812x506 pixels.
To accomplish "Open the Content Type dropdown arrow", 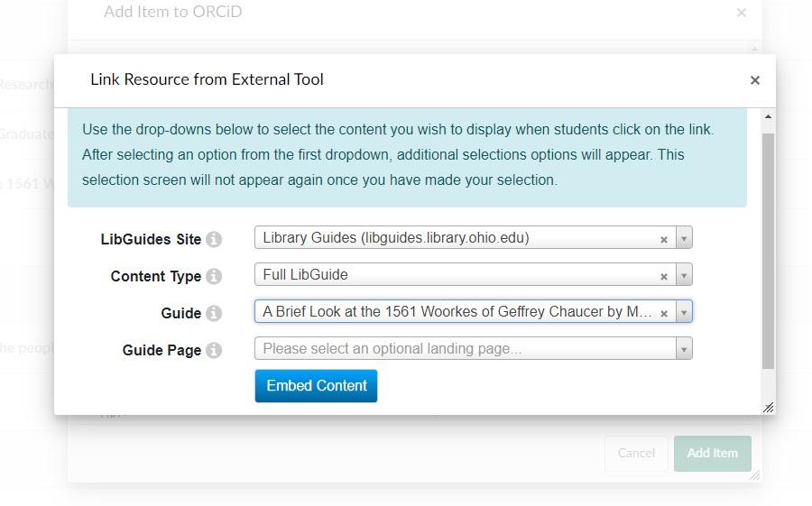I will click(x=684, y=276).
